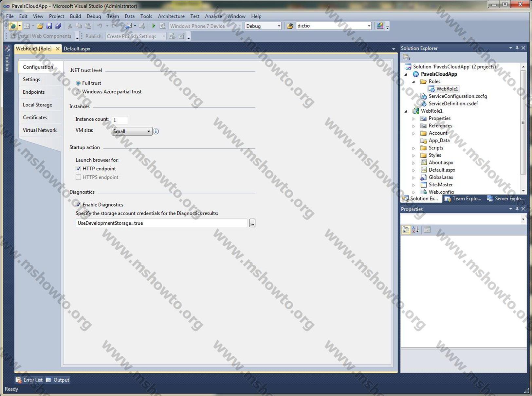Save the current file with the floppy icon

(x=49, y=26)
